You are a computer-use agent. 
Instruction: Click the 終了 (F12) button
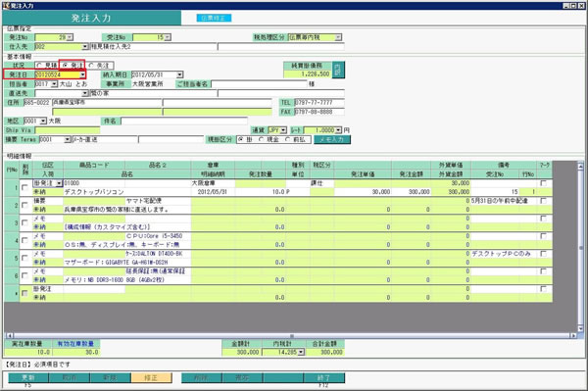click(x=324, y=377)
